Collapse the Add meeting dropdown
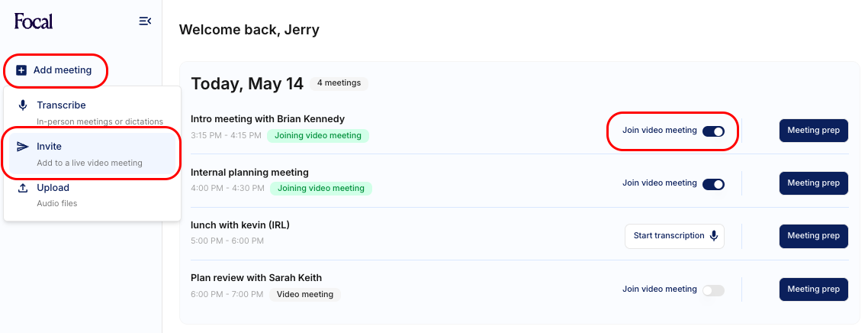The image size is (868, 333). (55, 70)
